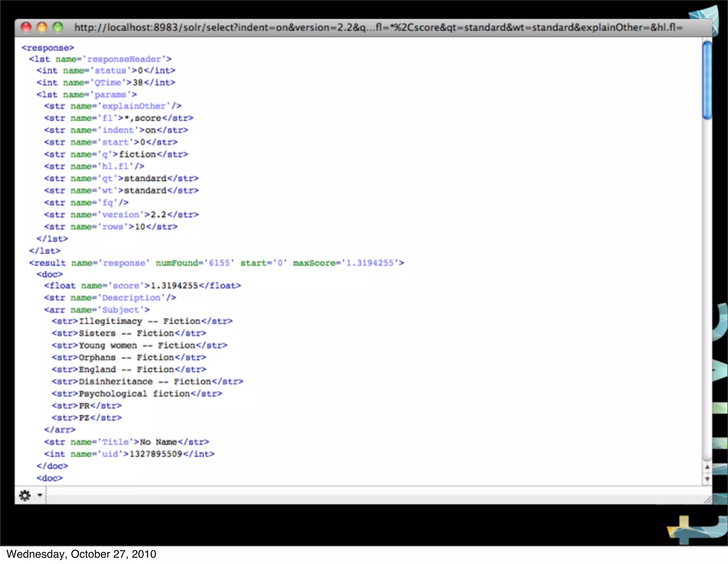Click the Title No Name line

point(126,442)
